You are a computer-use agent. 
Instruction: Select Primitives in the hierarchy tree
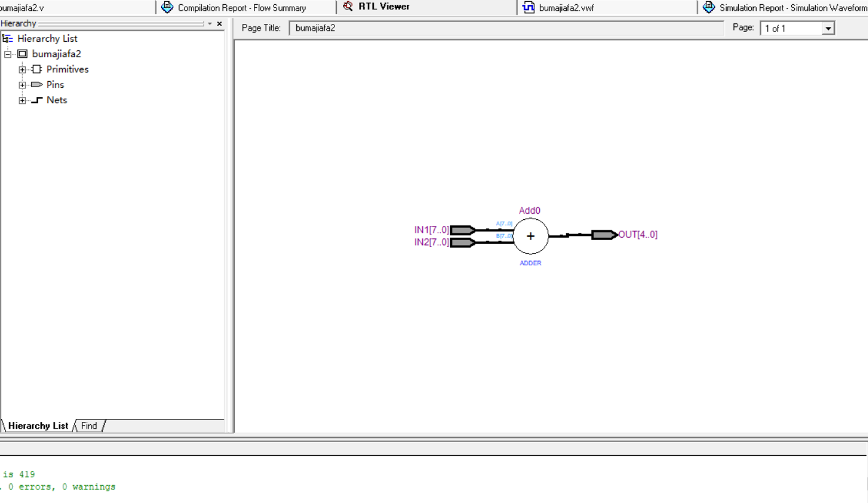(68, 69)
